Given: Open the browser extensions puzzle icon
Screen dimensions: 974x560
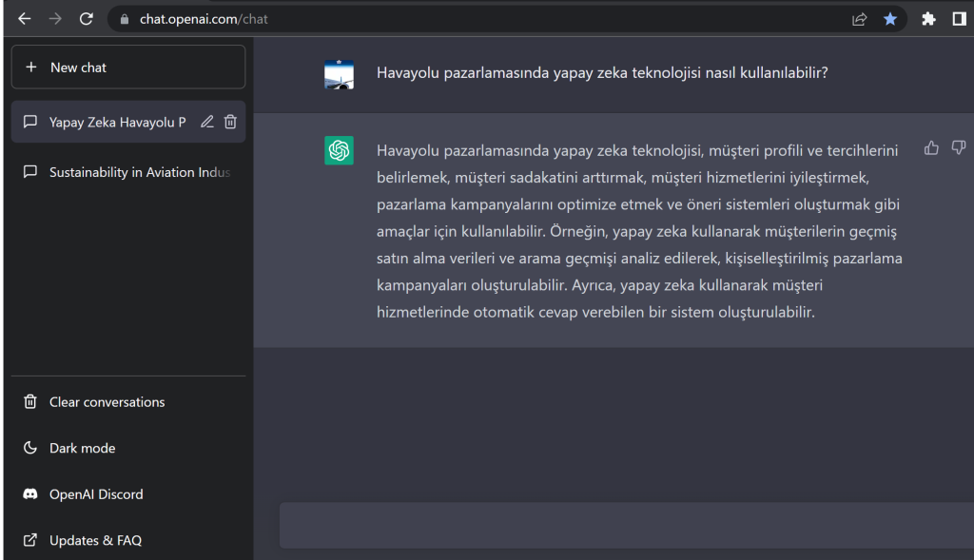Looking at the screenshot, I should pos(928,19).
